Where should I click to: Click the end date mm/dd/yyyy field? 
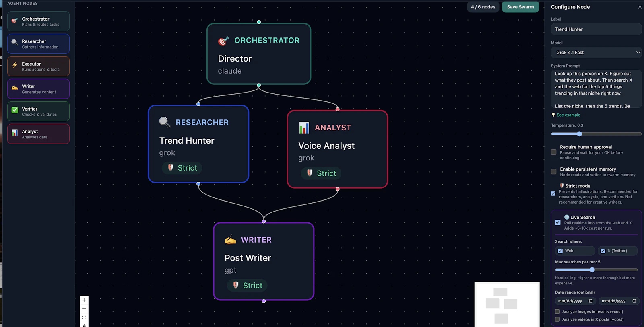[619, 301]
